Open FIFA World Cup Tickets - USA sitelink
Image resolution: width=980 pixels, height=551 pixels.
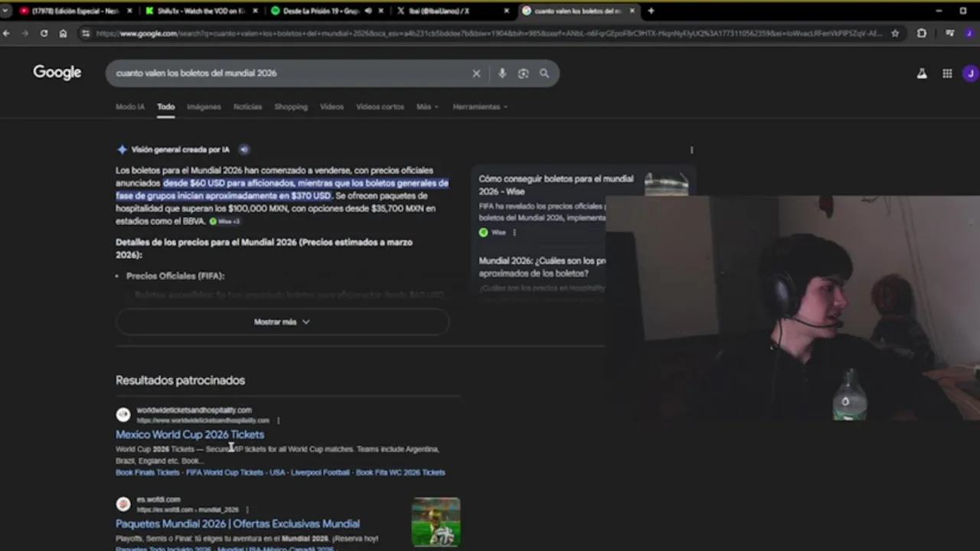click(235, 473)
